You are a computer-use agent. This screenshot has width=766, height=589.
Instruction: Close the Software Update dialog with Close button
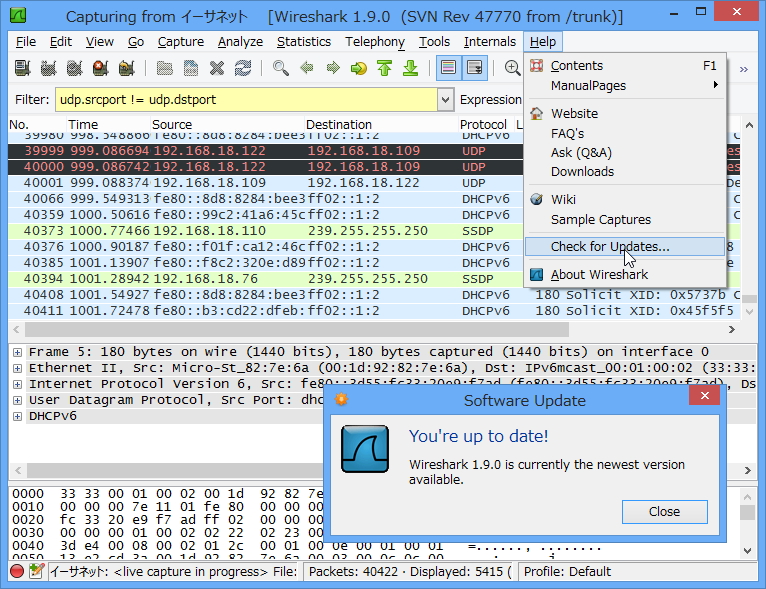click(x=664, y=511)
